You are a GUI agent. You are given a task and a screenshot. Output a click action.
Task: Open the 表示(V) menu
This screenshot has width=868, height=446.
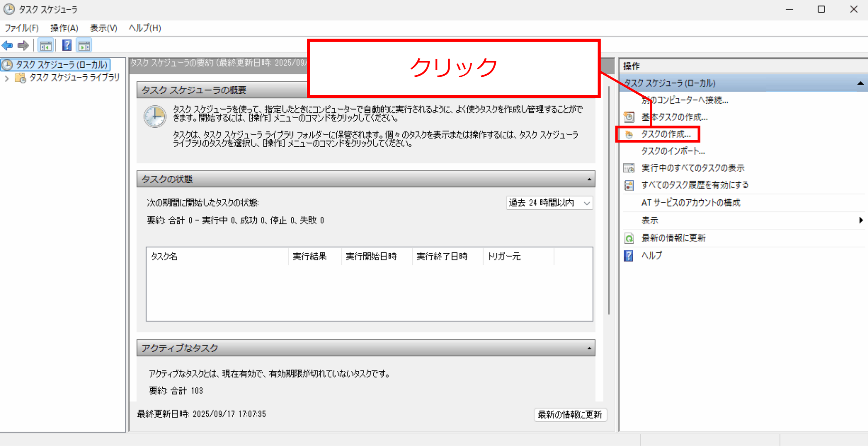click(104, 28)
